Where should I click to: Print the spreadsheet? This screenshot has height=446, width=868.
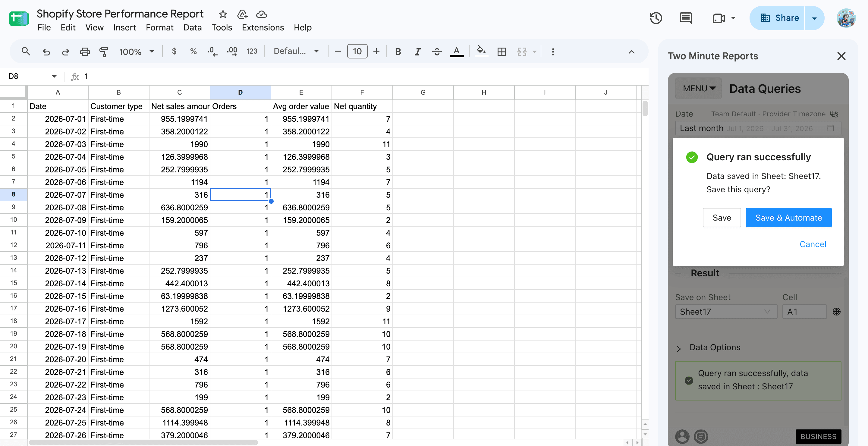click(85, 52)
